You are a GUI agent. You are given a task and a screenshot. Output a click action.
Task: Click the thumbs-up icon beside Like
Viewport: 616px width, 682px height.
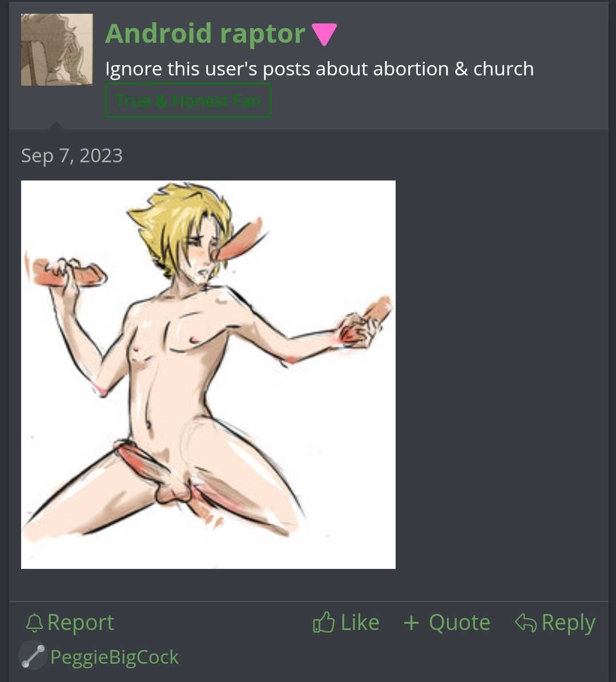point(324,622)
